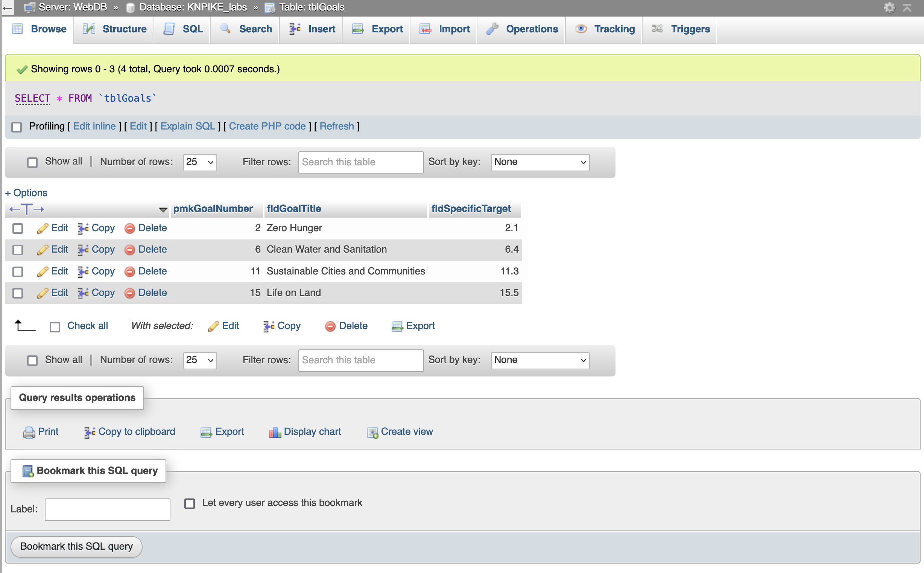Click the pencil Edit icon for Life on Land row
Screen dimensions: 924x573
coord(42,293)
